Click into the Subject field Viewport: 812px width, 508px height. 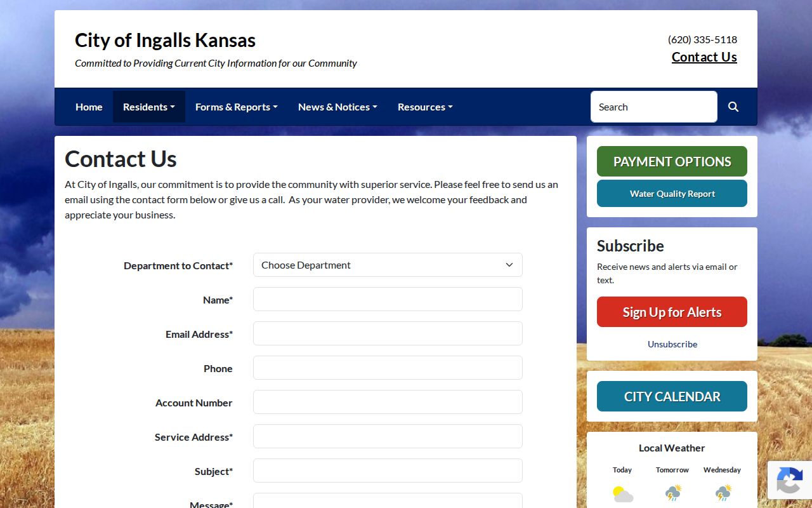pyautogui.click(x=388, y=471)
